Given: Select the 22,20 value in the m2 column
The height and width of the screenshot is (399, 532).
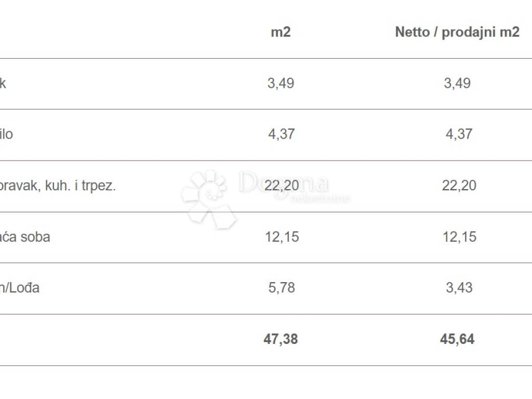Looking at the screenshot, I should click(282, 185).
